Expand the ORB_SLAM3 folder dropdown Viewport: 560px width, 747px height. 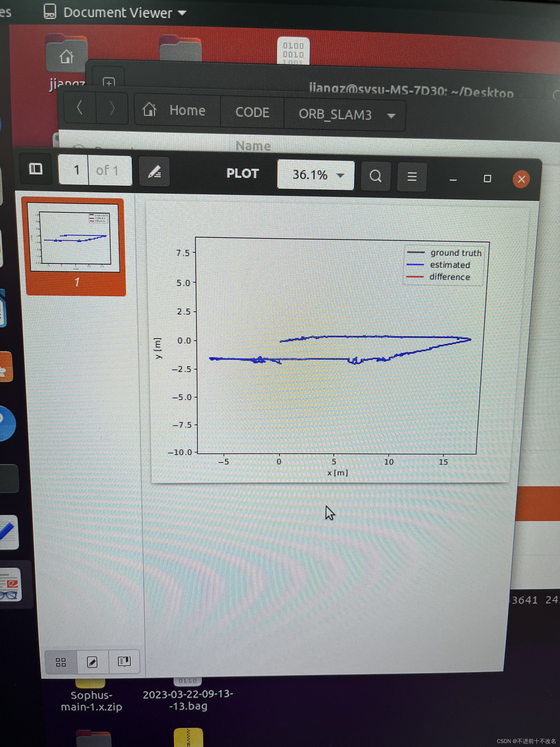(x=391, y=116)
